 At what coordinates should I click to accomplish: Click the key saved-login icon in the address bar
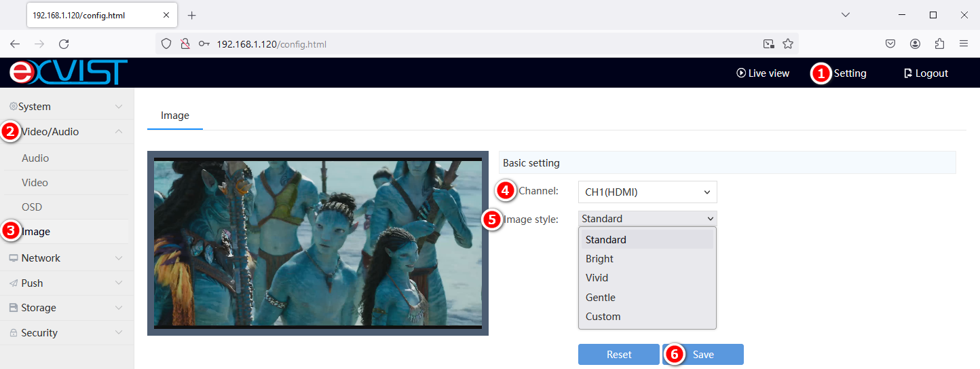pyautogui.click(x=204, y=44)
